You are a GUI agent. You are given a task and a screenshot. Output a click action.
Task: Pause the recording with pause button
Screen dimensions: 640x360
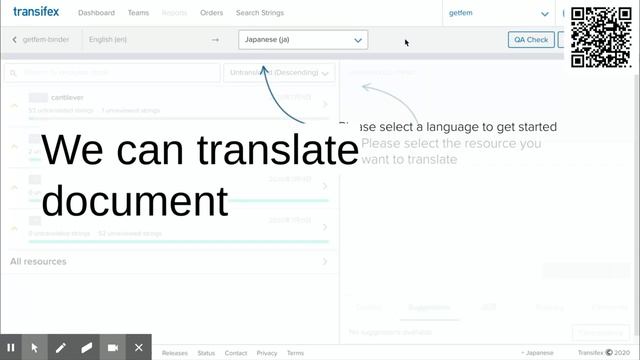click(x=11, y=347)
